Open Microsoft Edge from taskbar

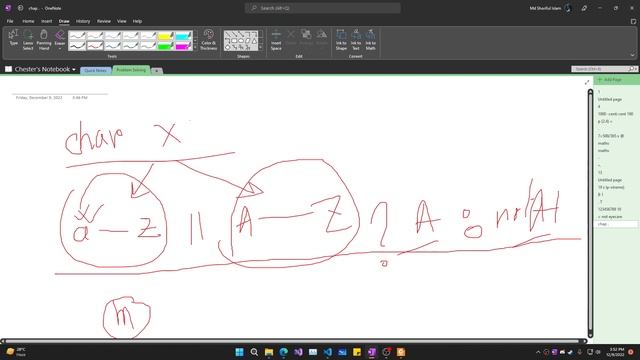(x=283, y=352)
